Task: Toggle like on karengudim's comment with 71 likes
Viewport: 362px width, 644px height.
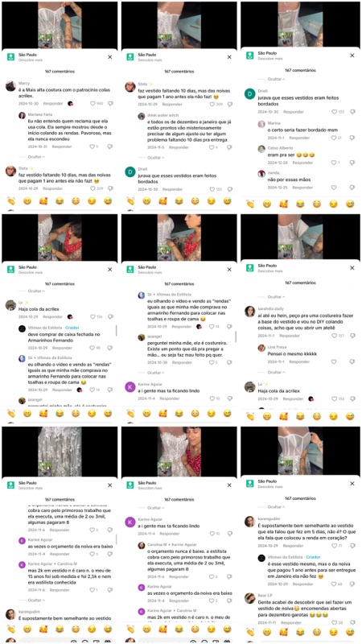Action: (334, 546)
